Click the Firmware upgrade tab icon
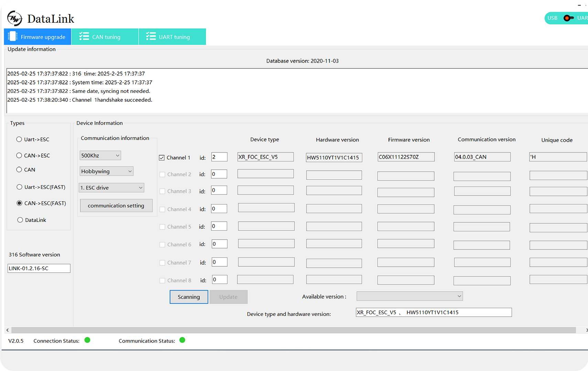This screenshot has height=371, width=588. (x=13, y=36)
